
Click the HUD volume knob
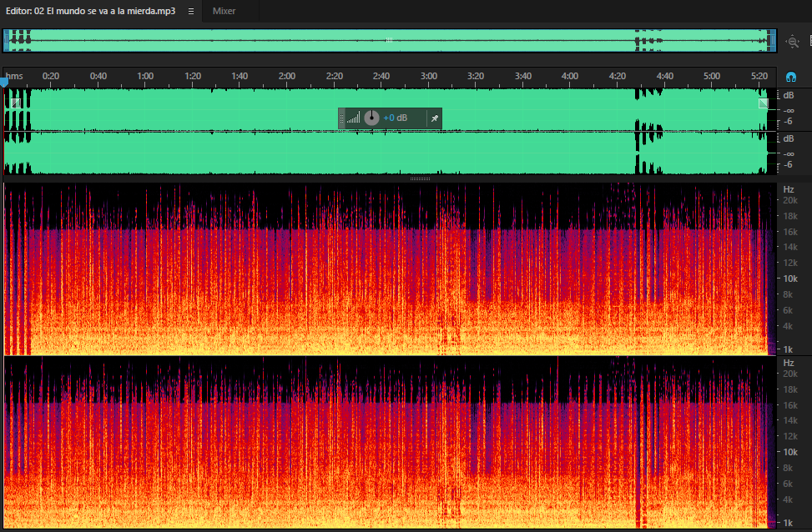[371, 118]
